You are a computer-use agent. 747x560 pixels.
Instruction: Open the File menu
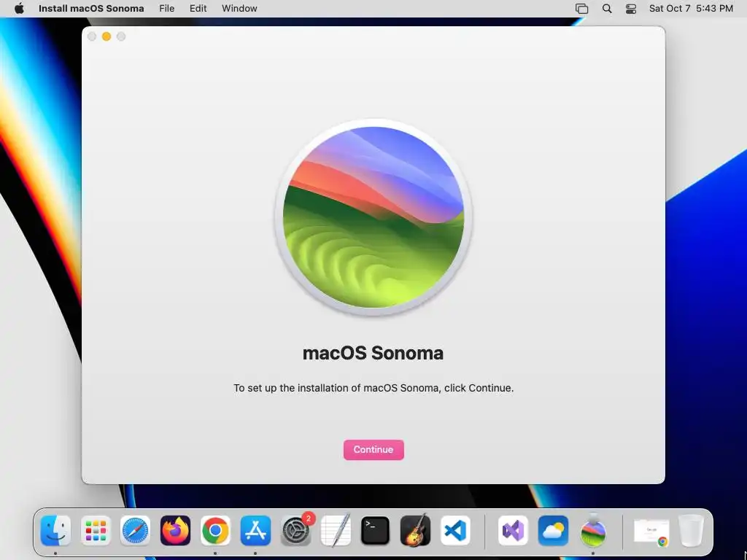point(167,9)
